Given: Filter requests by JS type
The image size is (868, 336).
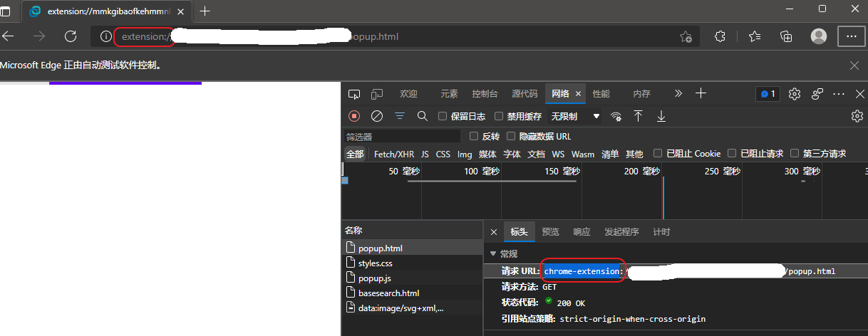Looking at the screenshot, I should [425, 154].
